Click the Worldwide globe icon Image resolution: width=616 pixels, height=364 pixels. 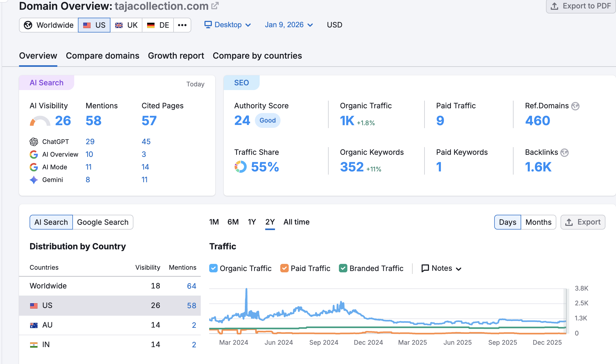[28, 25]
